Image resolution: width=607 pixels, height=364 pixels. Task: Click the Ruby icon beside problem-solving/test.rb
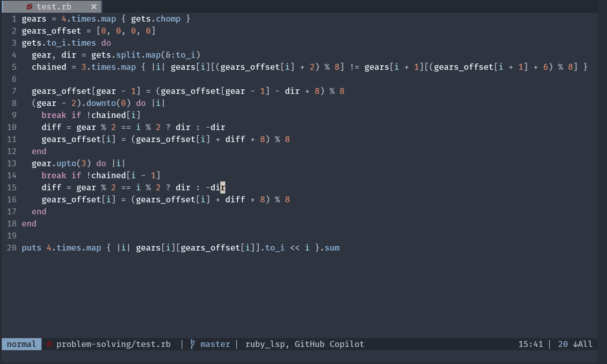[x=49, y=344]
